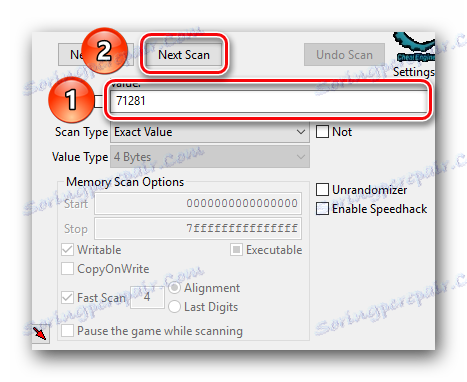The width and height of the screenshot is (467, 382).
Task: Click the Stop address field
Action: (x=198, y=228)
